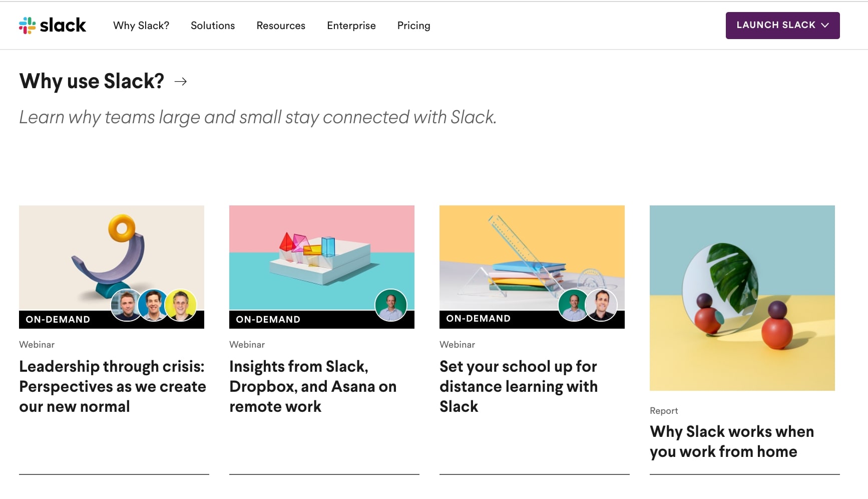Open the "Leadership through crisis" webinar
The image size is (868, 499).
112,386
